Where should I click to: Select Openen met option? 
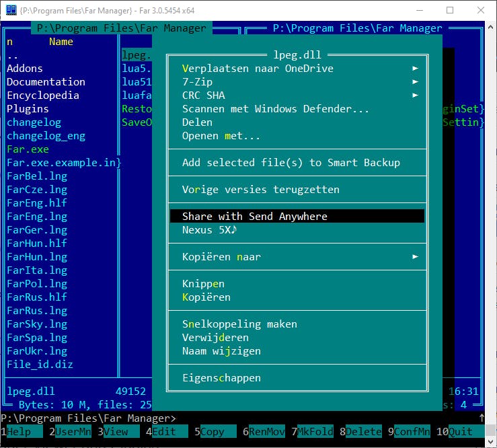coord(221,135)
